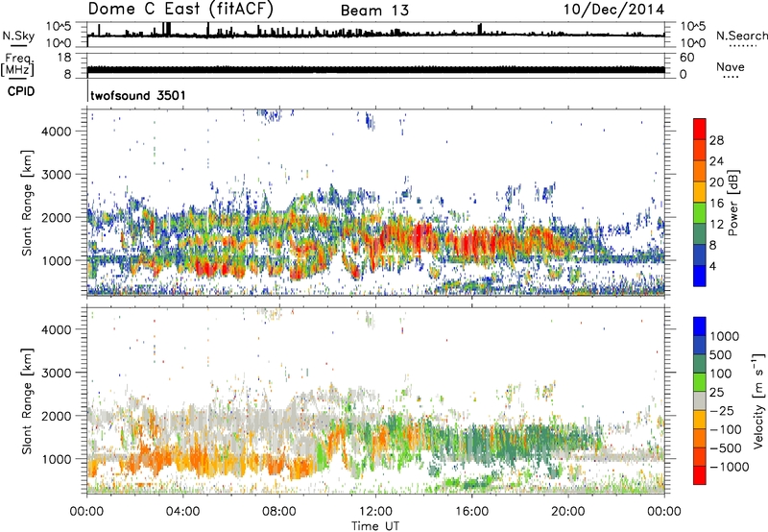Click the '4' power colorbar tick label

click(x=712, y=266)
